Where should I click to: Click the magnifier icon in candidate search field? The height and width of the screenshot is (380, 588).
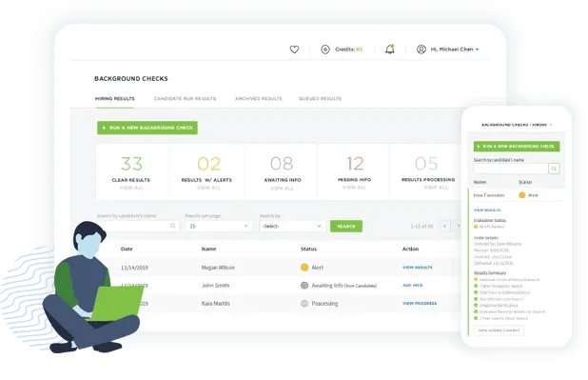coord(172,226)
